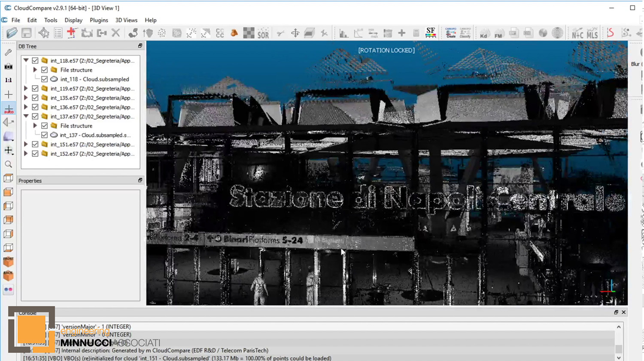Open the 3D Views menu
The width and height of the screenshot is (644, 361).
click(126, 20)
